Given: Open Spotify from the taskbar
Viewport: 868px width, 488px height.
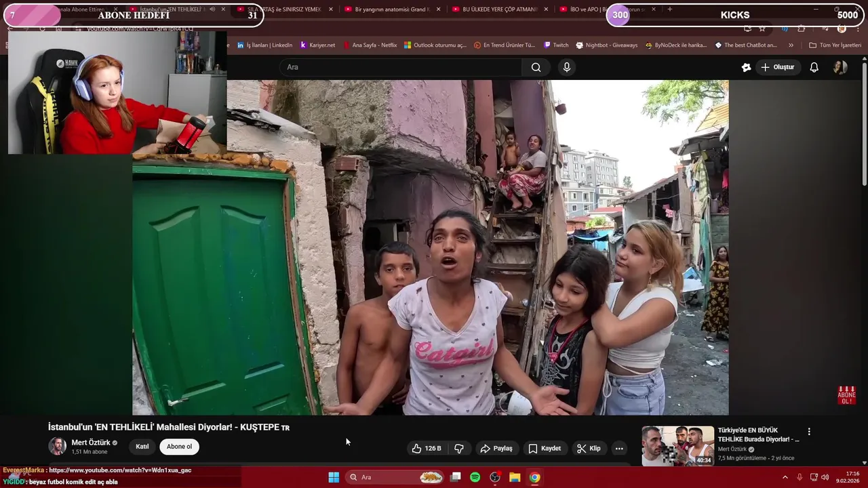Looking at the screenshot, I should (x=475, y=477).
